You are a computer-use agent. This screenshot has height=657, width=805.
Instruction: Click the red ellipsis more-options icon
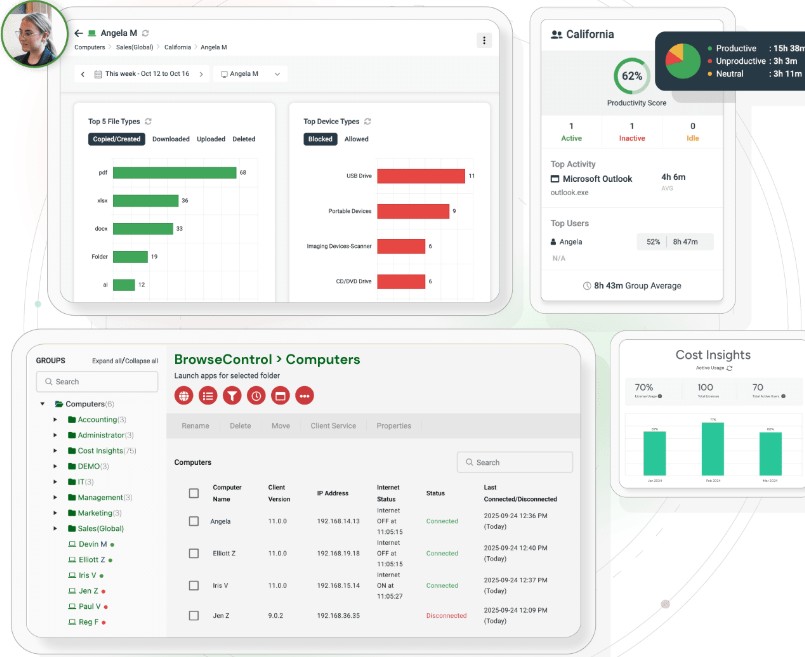pos(305,395)
